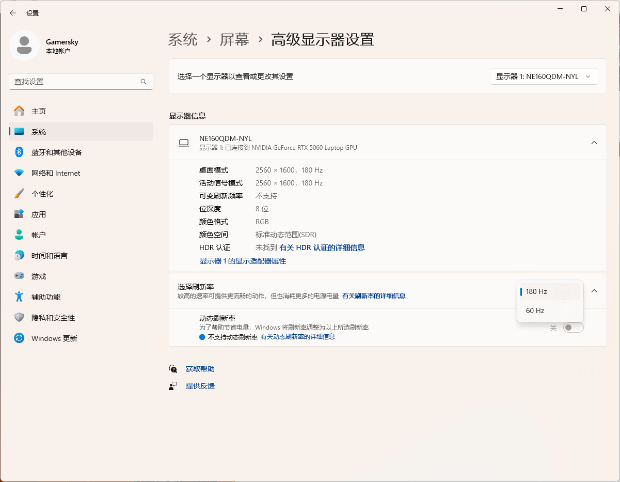Open the 主页 (Home) sidebar icon
The image size is (620, 482).
pos(19,111)
